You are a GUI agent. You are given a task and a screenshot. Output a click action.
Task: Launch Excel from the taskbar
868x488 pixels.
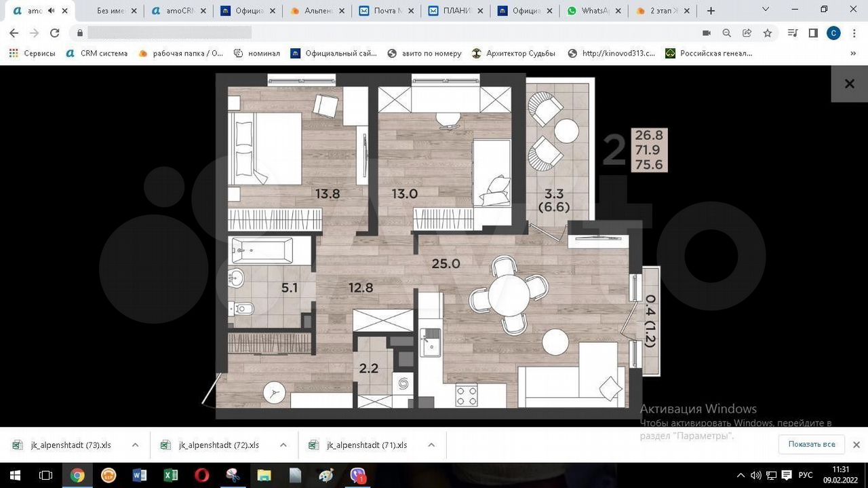pyautogui.click(x=170, y=475)
